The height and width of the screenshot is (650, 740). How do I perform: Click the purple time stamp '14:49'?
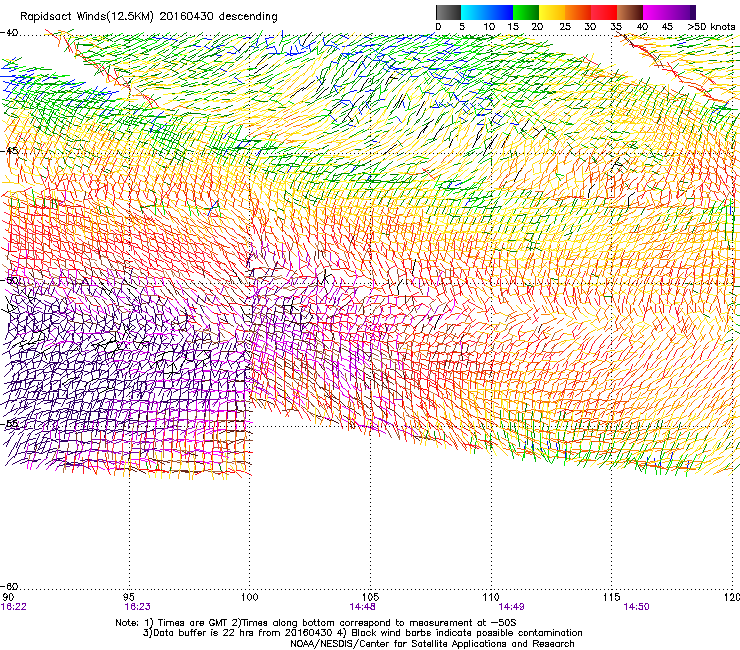512,607
